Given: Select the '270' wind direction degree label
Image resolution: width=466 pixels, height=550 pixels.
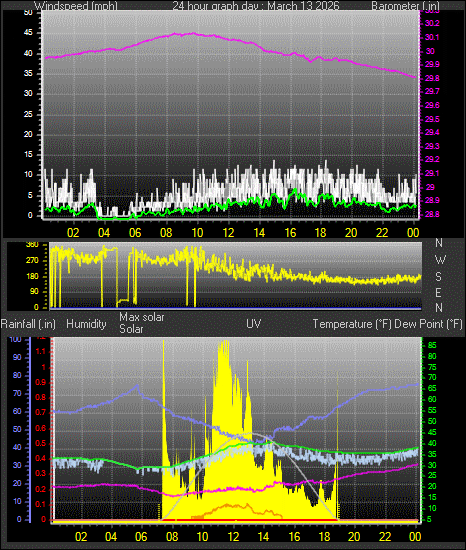Looking at the screenshot, I should click(x=32, y=261).
